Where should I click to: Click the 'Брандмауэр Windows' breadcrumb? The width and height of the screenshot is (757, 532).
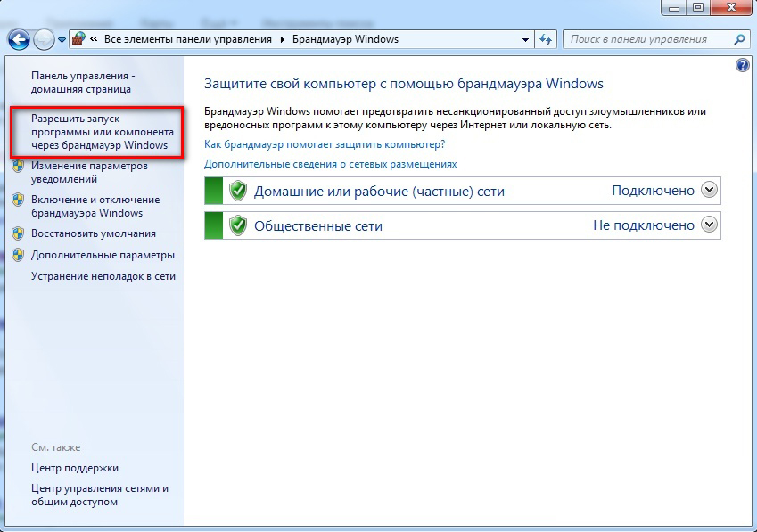[345, 39]
